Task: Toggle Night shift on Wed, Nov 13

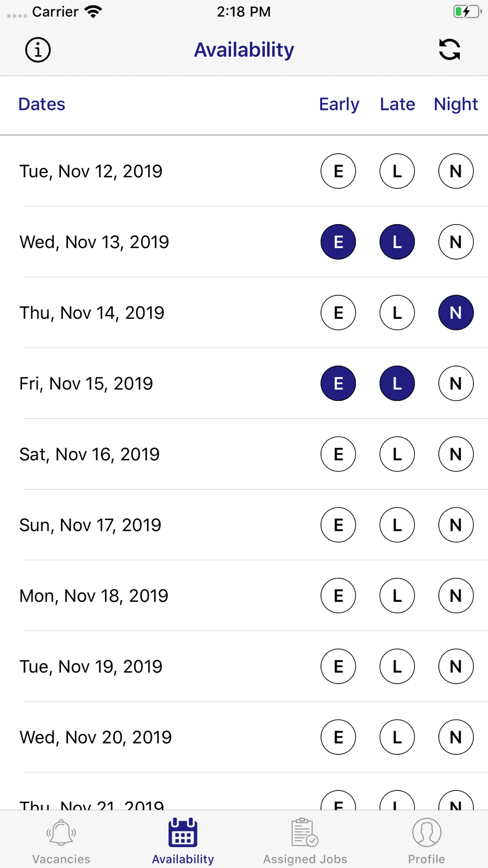Action: pyautogui.click(x=456, y=242)
